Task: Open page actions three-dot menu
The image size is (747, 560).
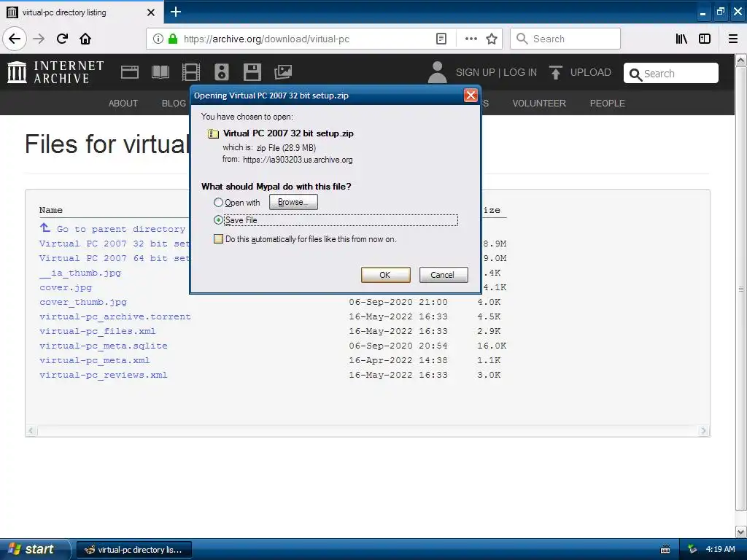Action: pos(471,39)
